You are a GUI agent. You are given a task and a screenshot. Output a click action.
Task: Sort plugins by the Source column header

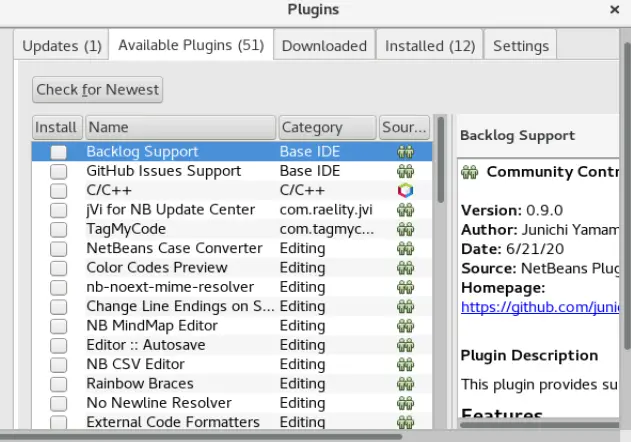pyautogui.click(x=404, y=127)
